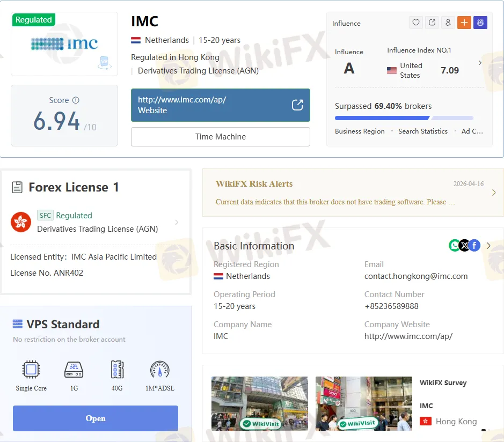Open the X (Twitter) social icon
504x442 pixels.
(464, 246)
